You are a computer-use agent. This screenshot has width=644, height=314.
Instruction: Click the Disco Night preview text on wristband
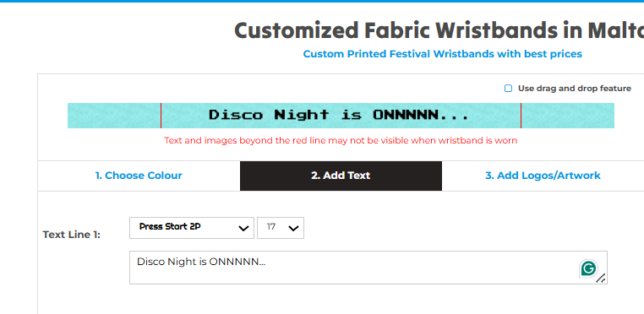coord(338,115)
